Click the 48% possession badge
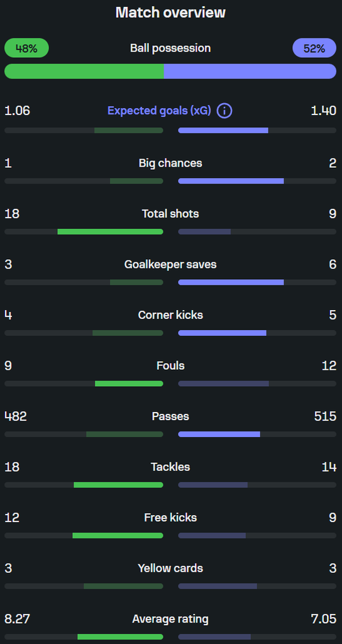 26,48
